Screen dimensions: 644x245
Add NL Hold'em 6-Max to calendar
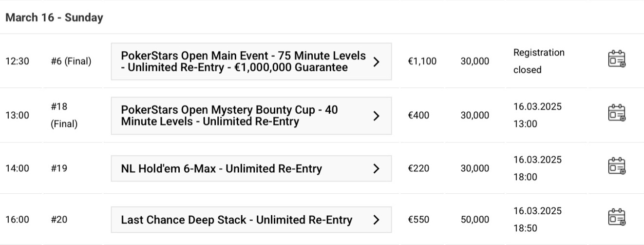click(x=617, y=166)
